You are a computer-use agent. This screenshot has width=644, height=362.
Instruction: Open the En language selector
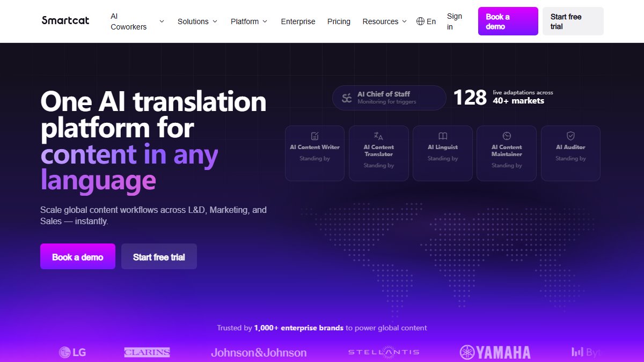click(426, 21)
